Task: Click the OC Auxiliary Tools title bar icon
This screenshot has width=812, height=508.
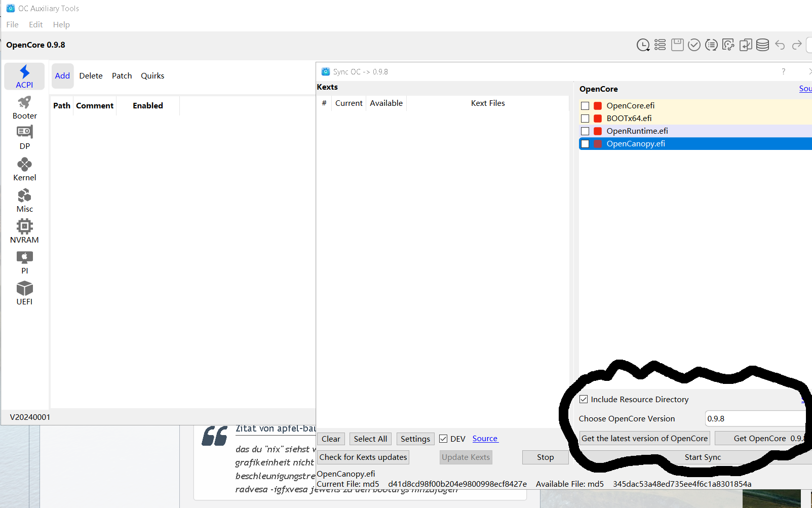Action: click(10, 8)
